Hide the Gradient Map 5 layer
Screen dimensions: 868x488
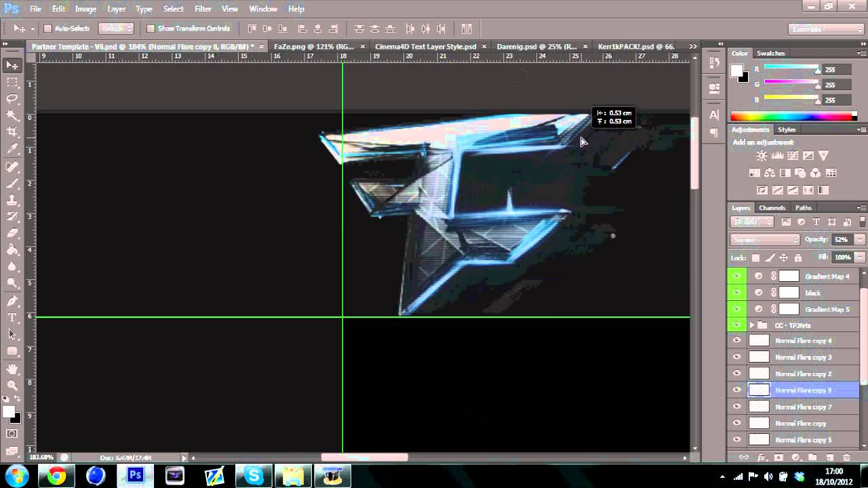(736, 309)
